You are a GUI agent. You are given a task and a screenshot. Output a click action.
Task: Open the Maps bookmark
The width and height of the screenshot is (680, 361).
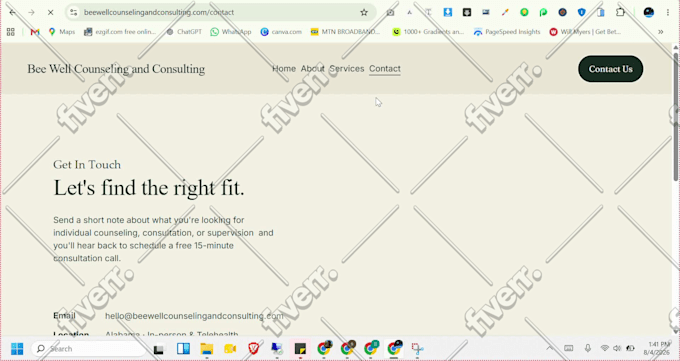[x=62, y=32]
